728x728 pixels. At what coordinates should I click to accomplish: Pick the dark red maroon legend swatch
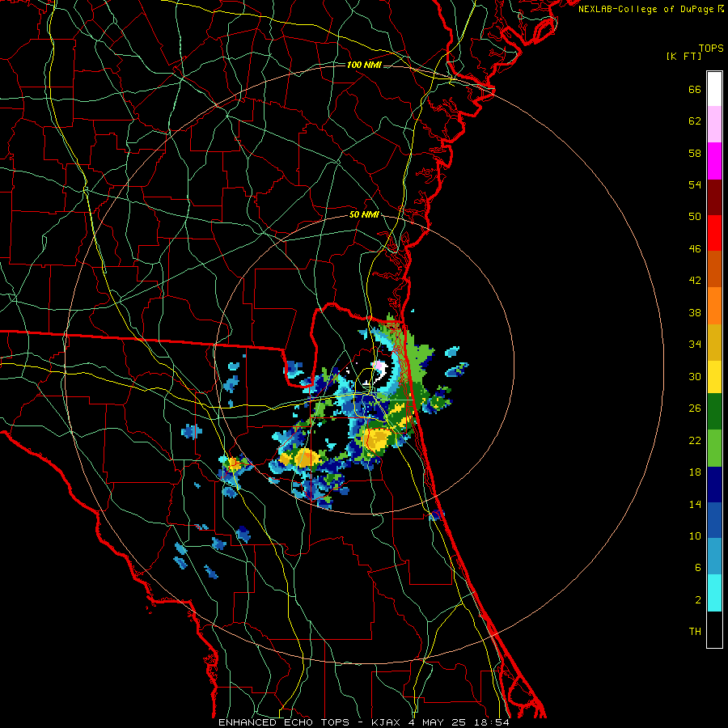[714, 197]
